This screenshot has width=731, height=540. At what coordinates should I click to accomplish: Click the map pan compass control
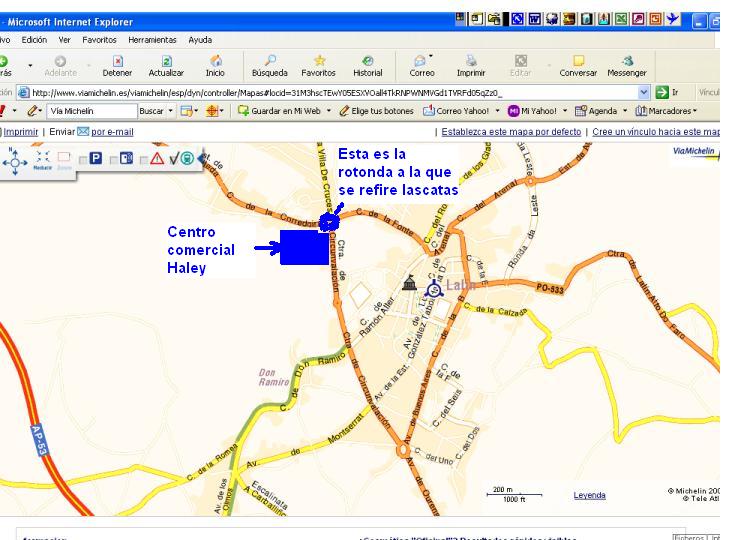[x=15, y=160]
